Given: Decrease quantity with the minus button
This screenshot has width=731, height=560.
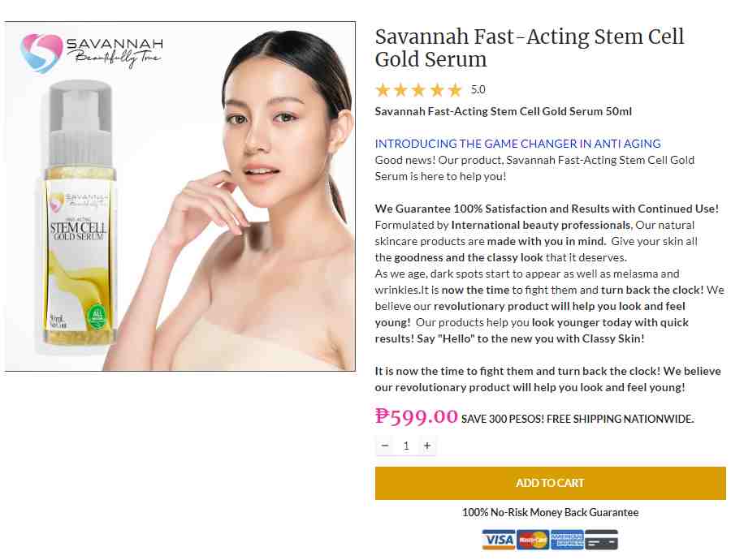Looking at the screenshot, I should (385, 446).
